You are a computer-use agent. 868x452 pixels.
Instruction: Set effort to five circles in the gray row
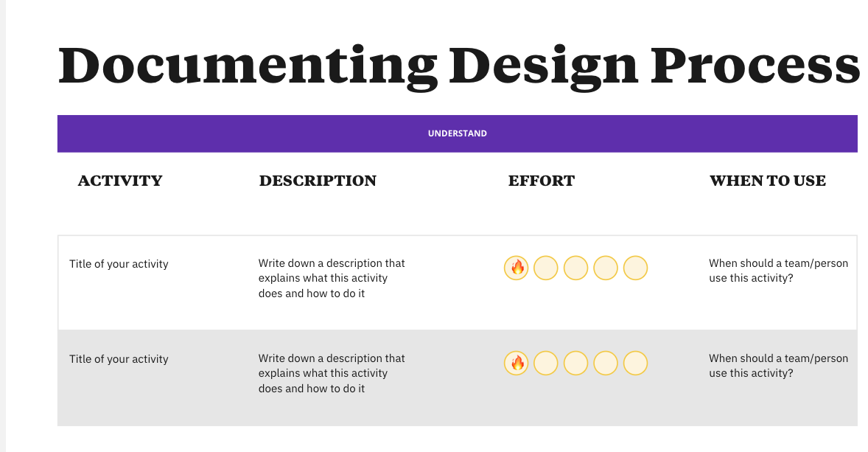(x=635, y=364)
